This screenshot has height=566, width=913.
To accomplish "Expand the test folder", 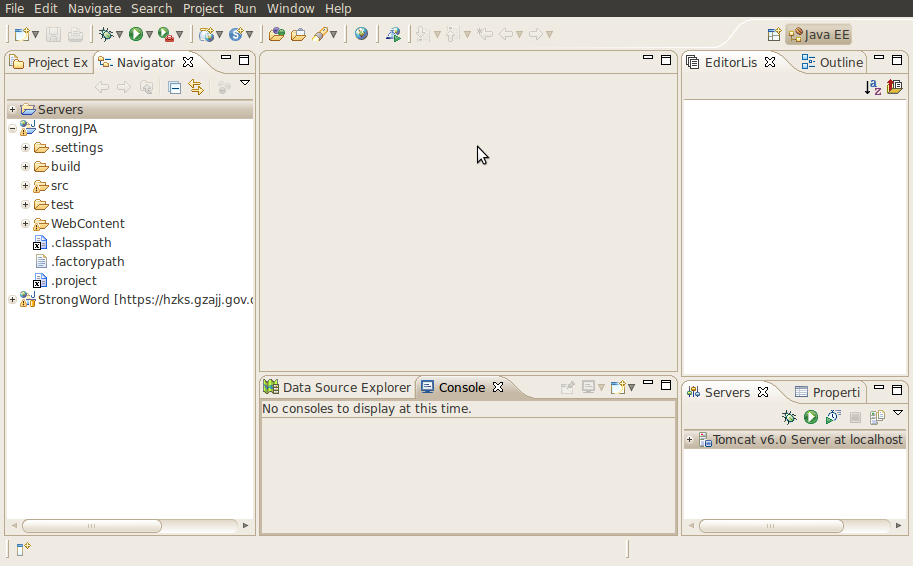I will [25, 204].
